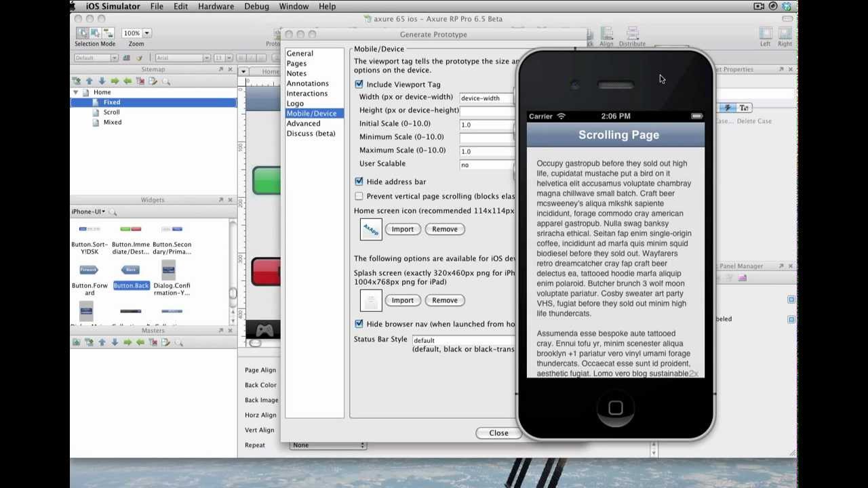Screen dimensions: 868x488
Task: Open the Zoom 100% dropdown
Action: click(x=146, y=33)
